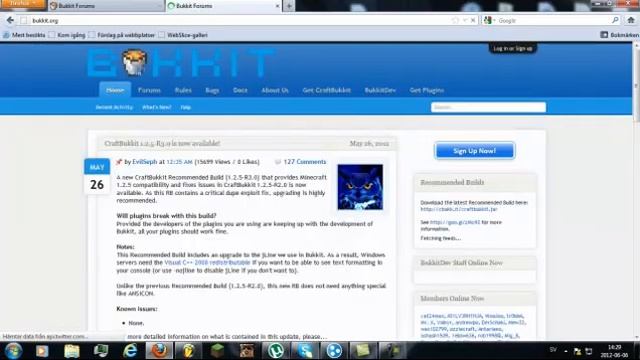Screen dimensions: 640x360
Task: Close the active Bukkit Forums tab
Action: tap(278, 6)
